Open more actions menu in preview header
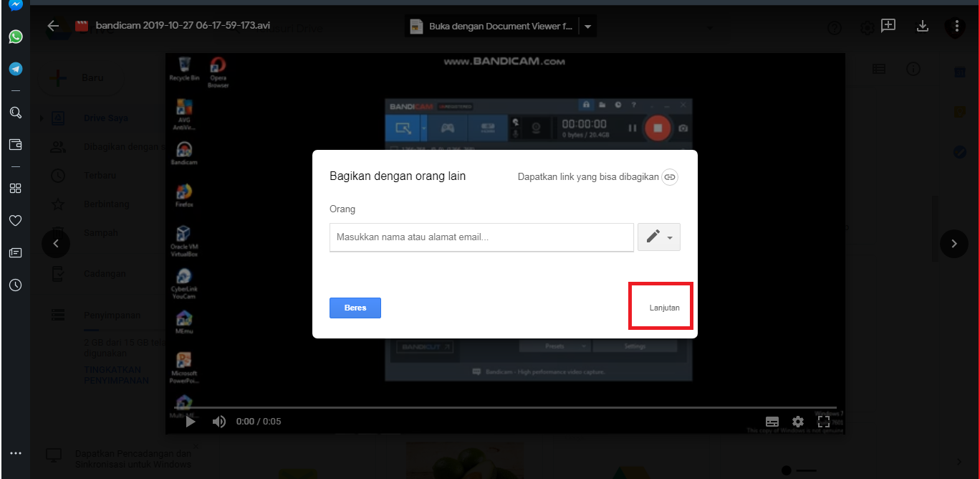Viewport: 980px width, 479px height. (956, 27)
